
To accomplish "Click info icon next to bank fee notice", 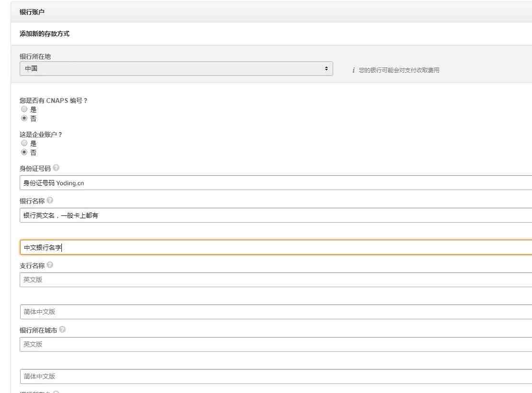I will (x=354, y=70).
